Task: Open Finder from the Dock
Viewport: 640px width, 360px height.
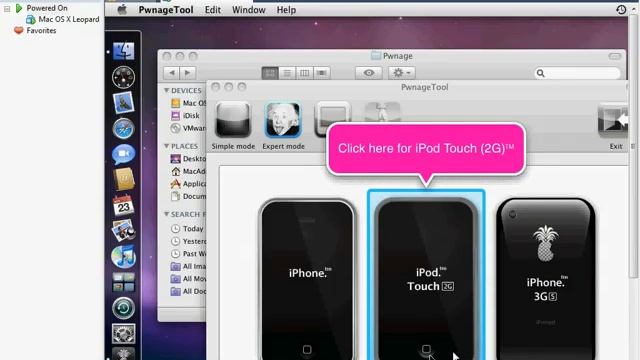Action: tap(123, 51)
